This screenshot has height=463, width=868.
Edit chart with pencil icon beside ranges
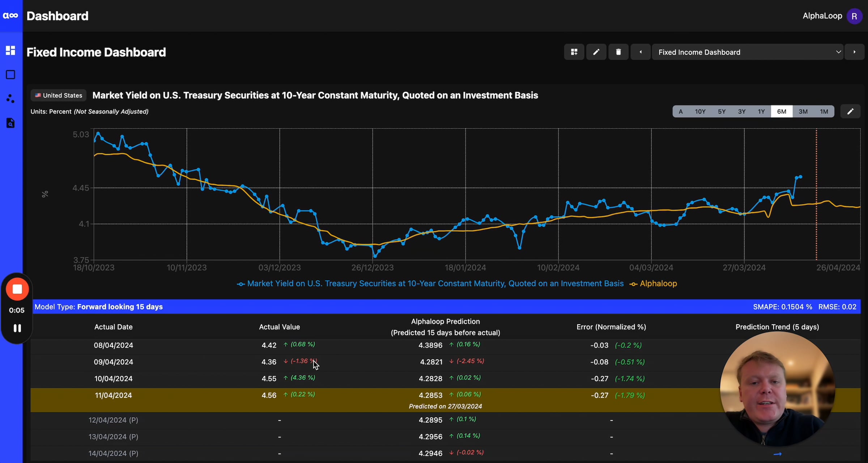coord(850,111)
